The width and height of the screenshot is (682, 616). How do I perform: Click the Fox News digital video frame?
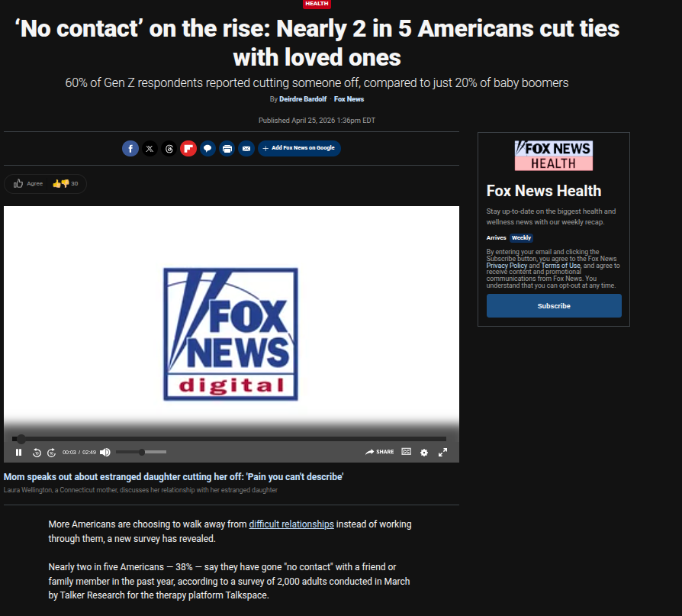(x=231, y=334)
